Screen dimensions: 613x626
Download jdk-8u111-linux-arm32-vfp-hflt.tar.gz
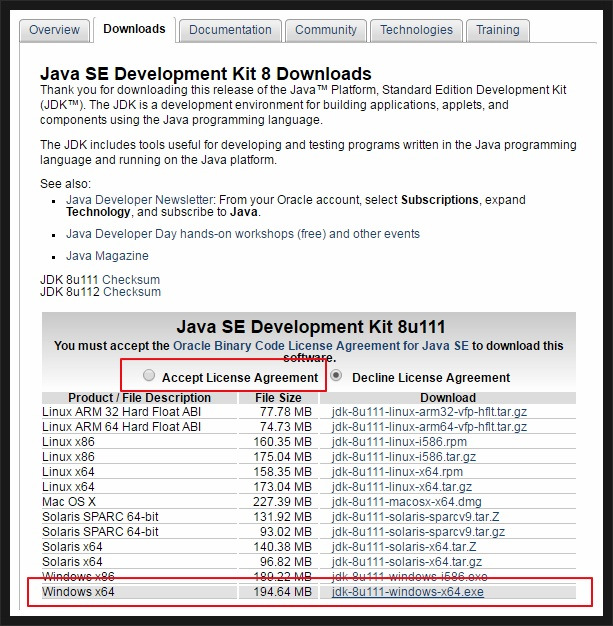tap(429, 412)
